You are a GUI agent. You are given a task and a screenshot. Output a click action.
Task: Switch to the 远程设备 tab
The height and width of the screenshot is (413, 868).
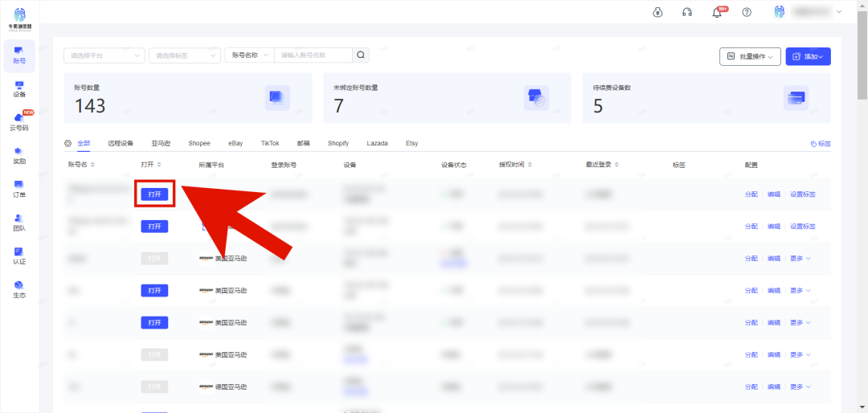coord(121,143)
